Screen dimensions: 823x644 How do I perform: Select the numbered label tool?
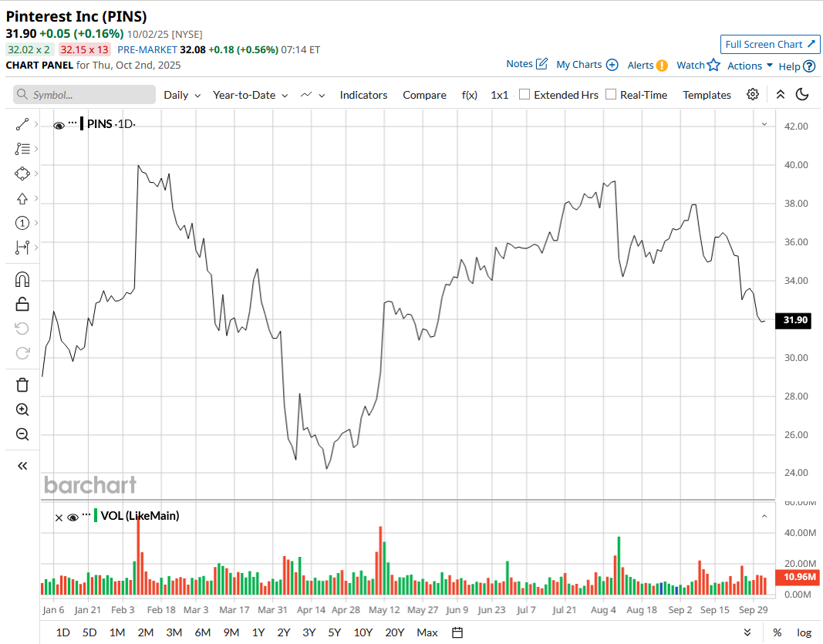pos(22,223)
